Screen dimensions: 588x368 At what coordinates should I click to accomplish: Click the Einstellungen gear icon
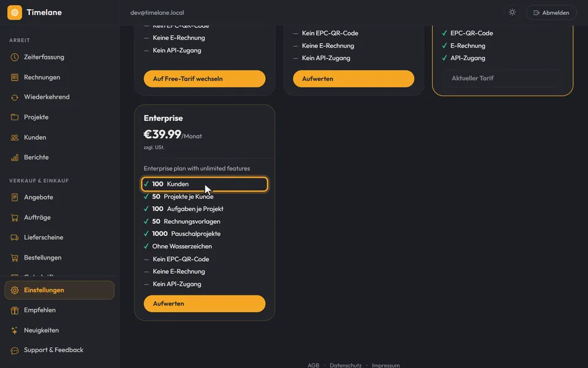tap(15, 290)
